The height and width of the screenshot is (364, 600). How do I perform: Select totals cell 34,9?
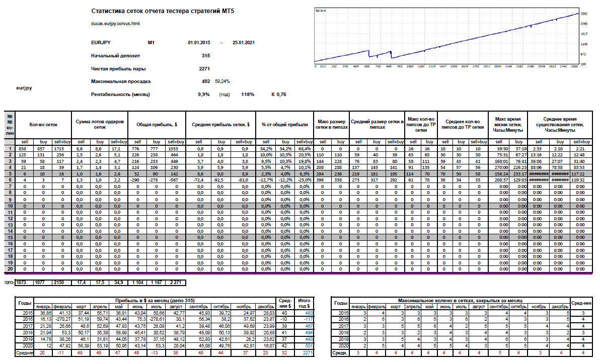coord(118,283)
